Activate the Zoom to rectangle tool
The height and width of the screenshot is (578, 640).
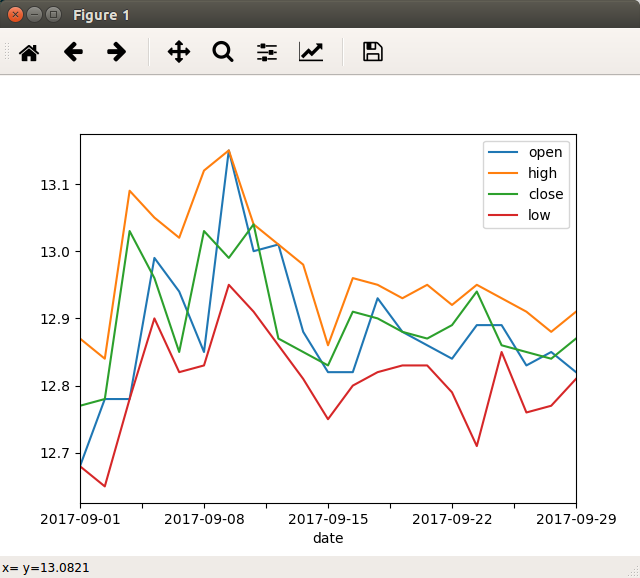click(223, 52)
